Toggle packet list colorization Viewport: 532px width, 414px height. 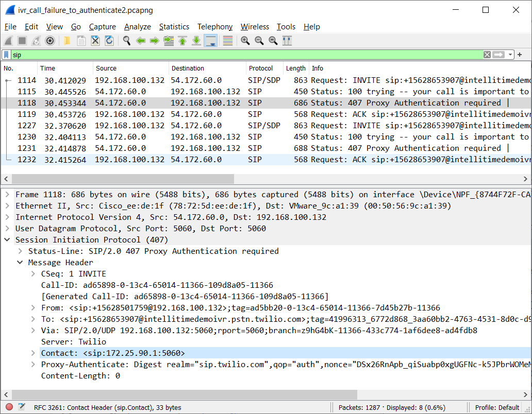click(x=228, y=41)
